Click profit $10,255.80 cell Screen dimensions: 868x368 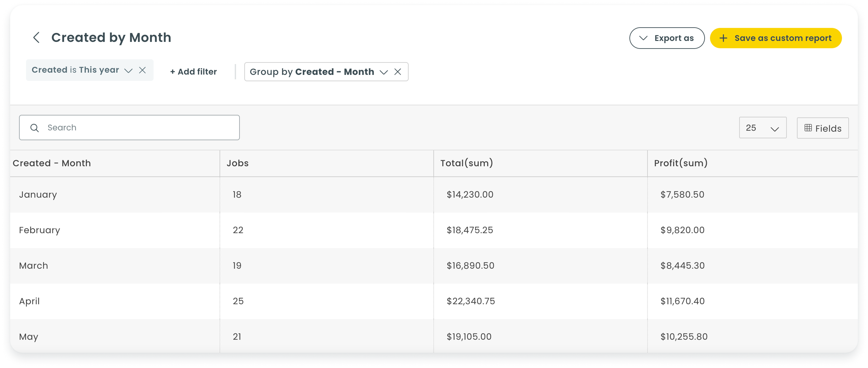coord(684,336)
